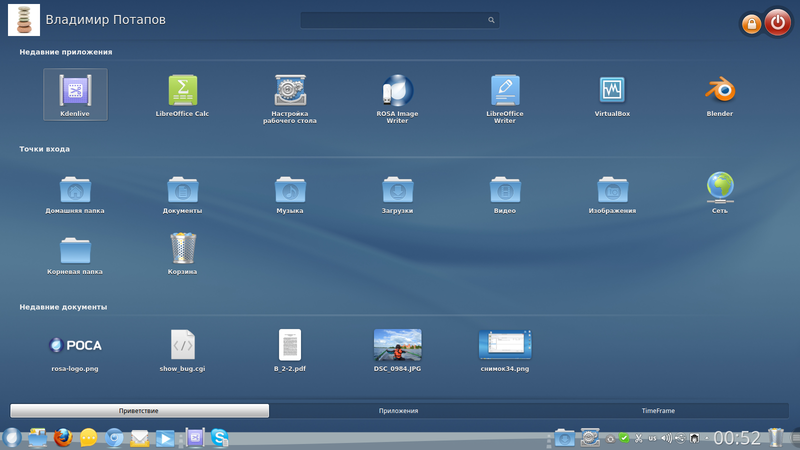Click the black and white shield tray icon
Viewport: 800px width, 450px height.
pyautogui.click(x=694, y=438)
